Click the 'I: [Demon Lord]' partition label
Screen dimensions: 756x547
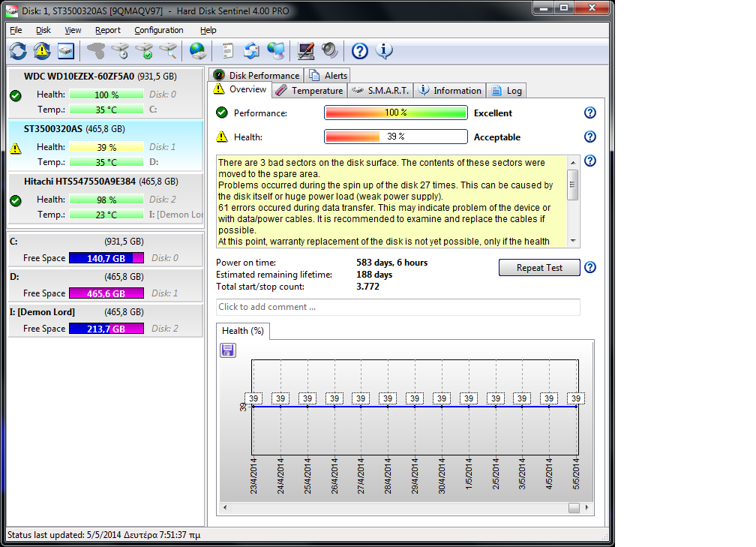[42, 312]
